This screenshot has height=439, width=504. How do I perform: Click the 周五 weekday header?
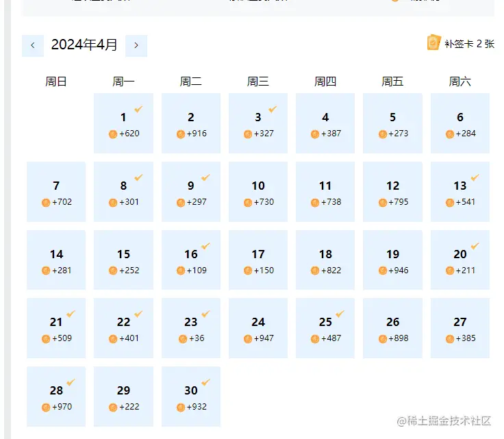392,81
